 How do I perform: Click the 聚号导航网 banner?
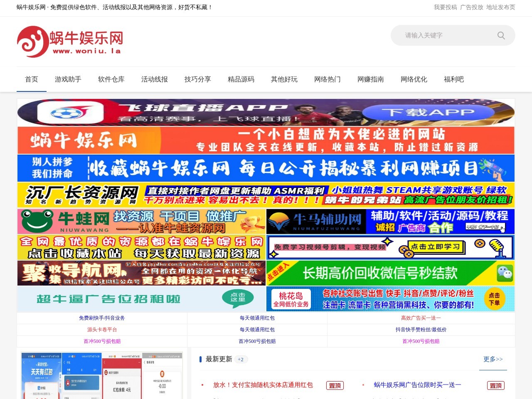click(x=141, y=273)
